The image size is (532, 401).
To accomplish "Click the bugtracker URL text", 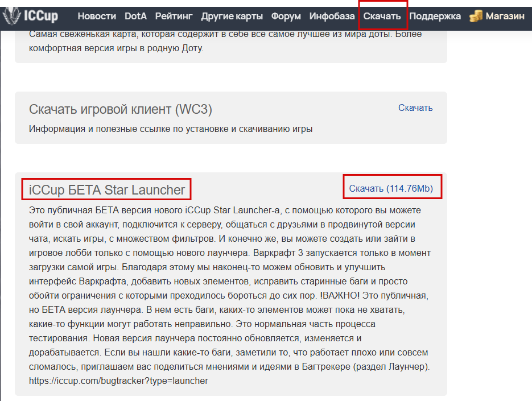I will pyautogui.click(x=118, y=381).
